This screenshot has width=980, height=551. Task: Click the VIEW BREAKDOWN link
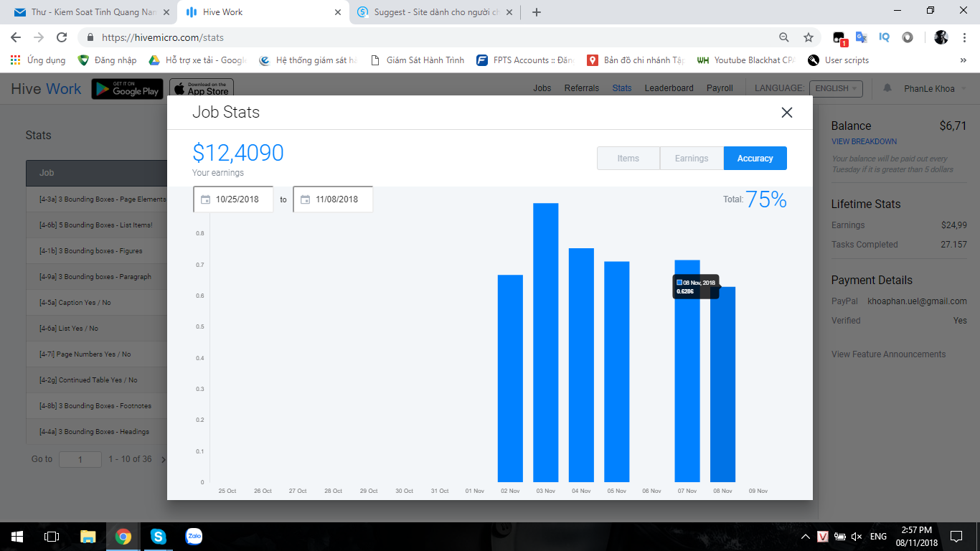click(x=864, y=141)
